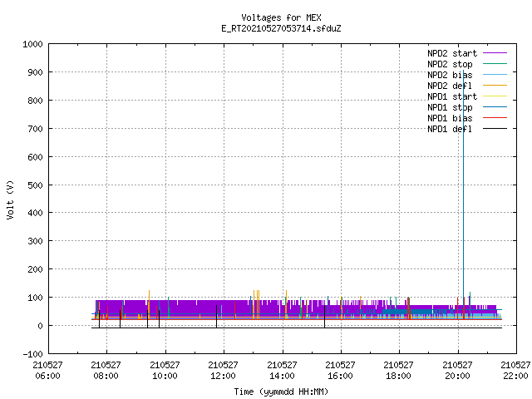Screen dimensions: 532x399
Task: Click the red NPD1 bias legend line
Action: (495, 118)
